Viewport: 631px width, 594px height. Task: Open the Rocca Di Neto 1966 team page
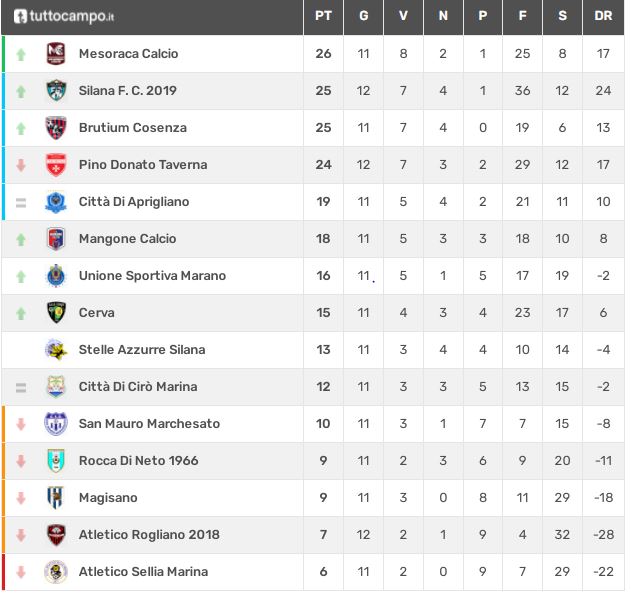coord(139,461)
